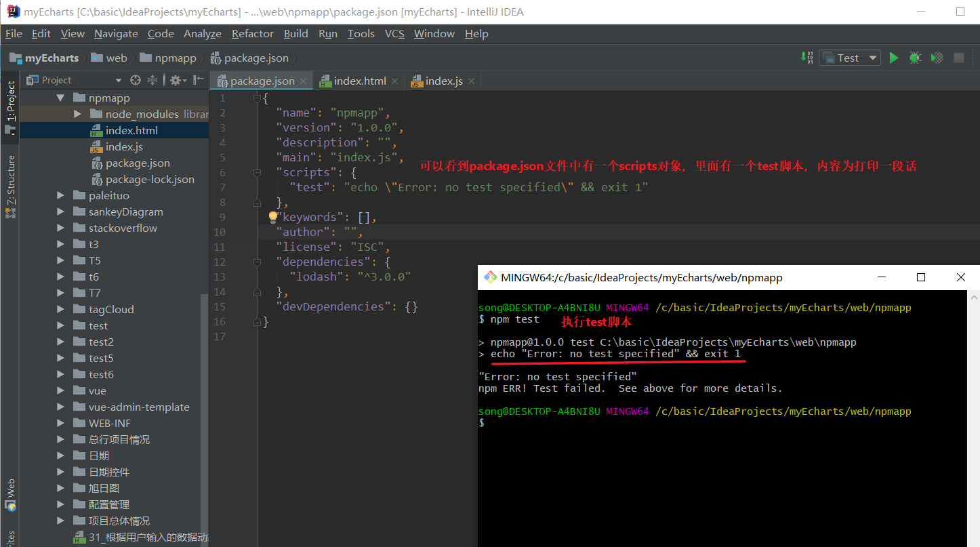Image resolution: width=980 pixels, height=547 pixels.
Task: Open the File menu
Action: (x=14, y=33)
